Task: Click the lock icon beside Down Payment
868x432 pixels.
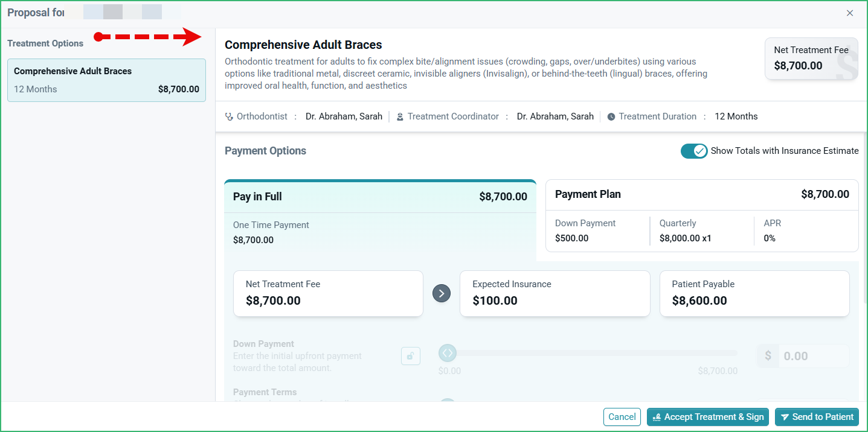Action: click(411, 356)
